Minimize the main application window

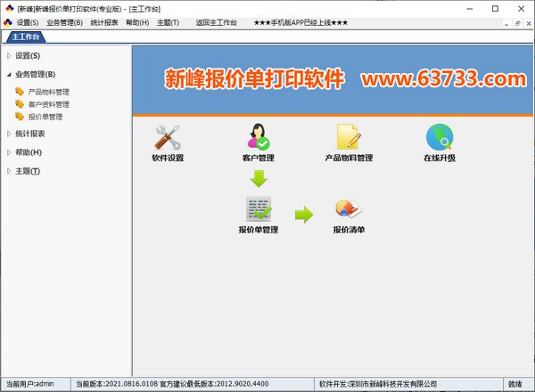470,9
